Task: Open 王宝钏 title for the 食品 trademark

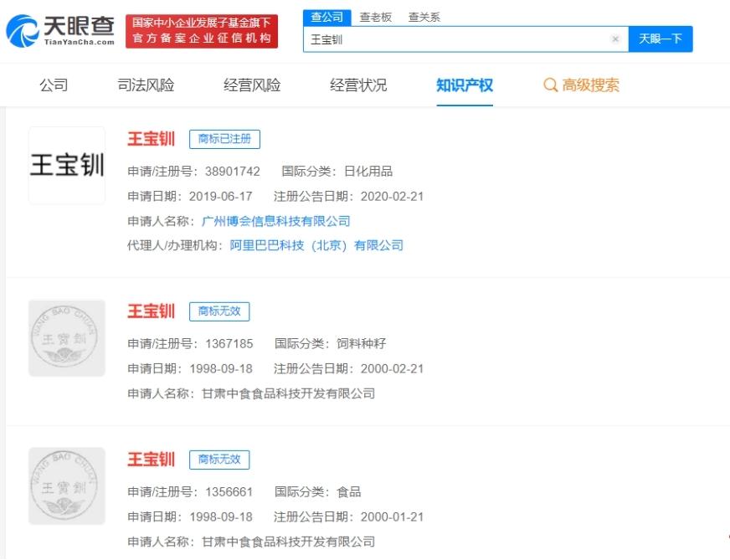Action: pos(152,459)
